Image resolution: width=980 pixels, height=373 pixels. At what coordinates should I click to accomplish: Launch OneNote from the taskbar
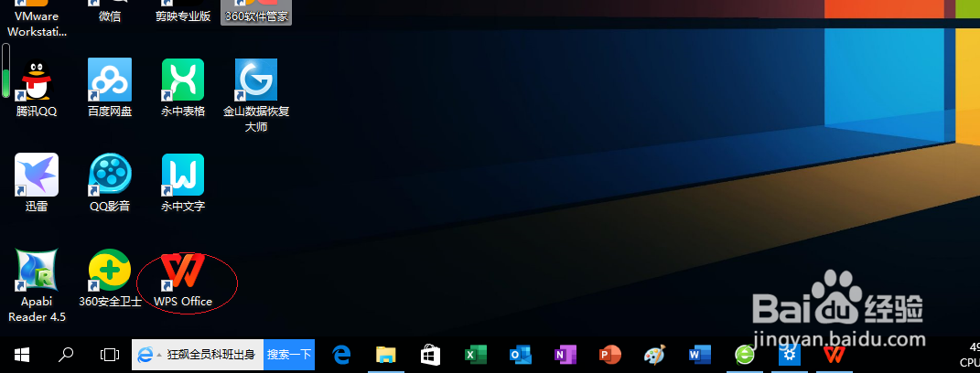(565, 355)
